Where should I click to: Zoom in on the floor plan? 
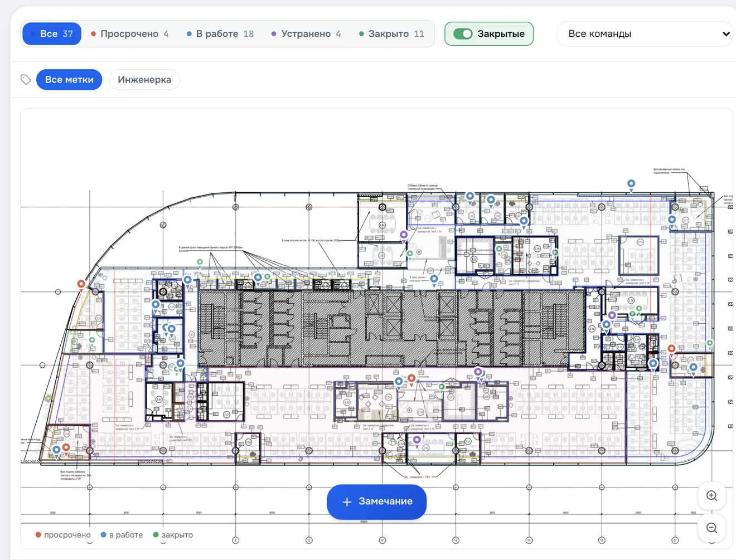coord(711,496)
